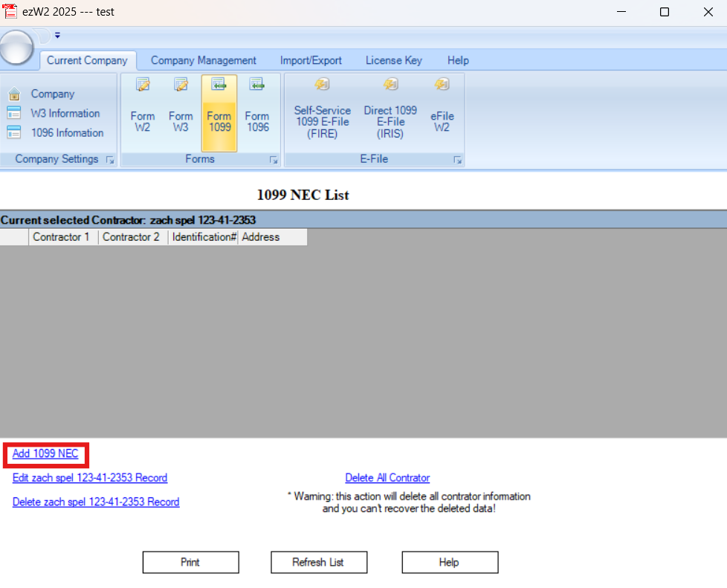The width and height of the screenshot is (727, 588).
Task: Launch Self-Service 1099 E-File (FIRE)
Action: (322, 112)
